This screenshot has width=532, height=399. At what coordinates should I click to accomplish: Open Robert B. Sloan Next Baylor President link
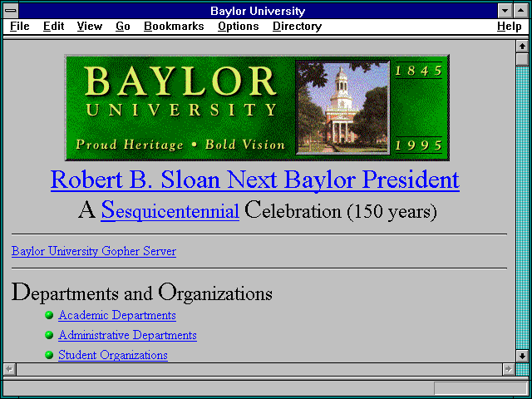[255, 180]
